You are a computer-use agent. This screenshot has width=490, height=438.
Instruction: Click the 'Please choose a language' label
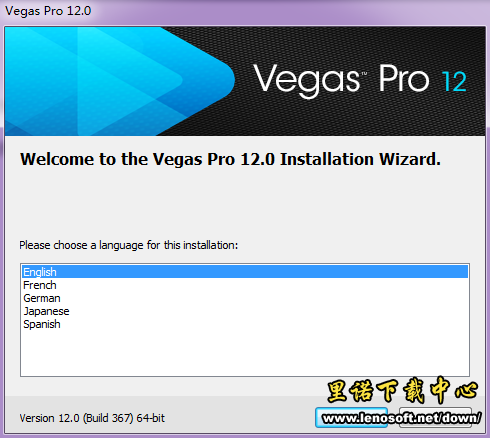tap(129, 245)
